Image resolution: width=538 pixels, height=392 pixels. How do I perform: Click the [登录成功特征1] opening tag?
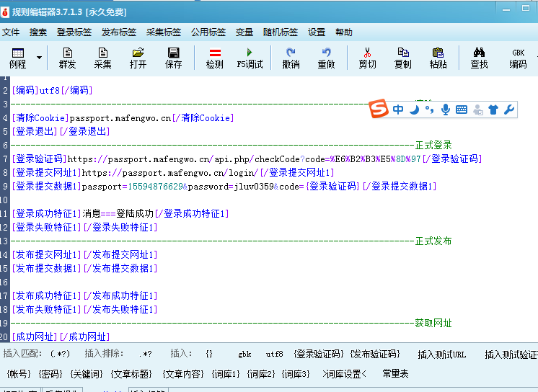click(x=47, y=214)
